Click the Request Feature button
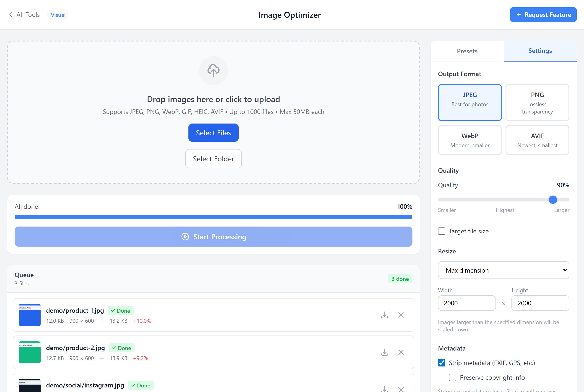Viewport: 584px width, 392px height. coord(543,15)
